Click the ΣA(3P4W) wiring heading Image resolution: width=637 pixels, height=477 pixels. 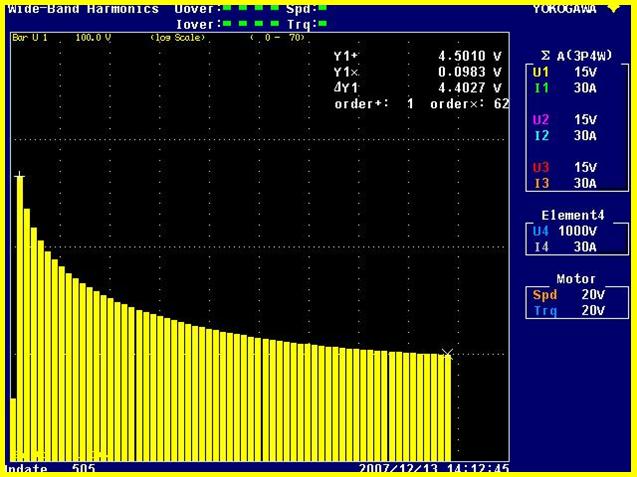coord(576,56)
